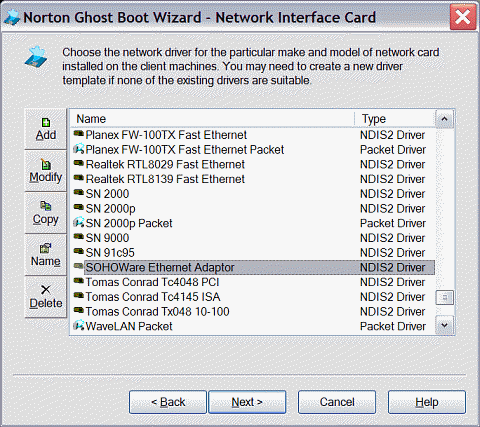Select the SN 9000 driver

[253, 238]
